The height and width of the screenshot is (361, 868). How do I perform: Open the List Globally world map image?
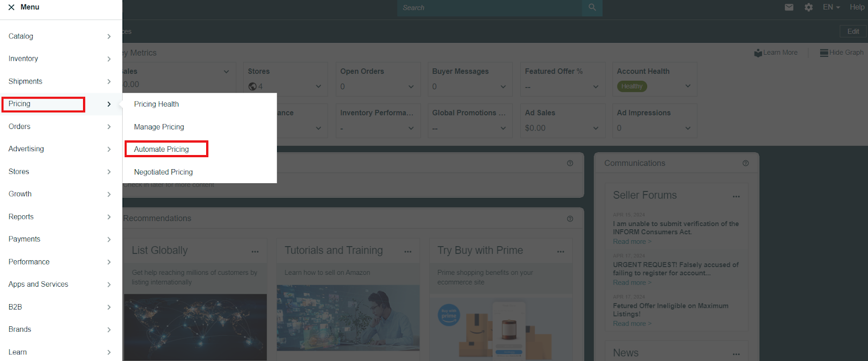pos(195,327)
